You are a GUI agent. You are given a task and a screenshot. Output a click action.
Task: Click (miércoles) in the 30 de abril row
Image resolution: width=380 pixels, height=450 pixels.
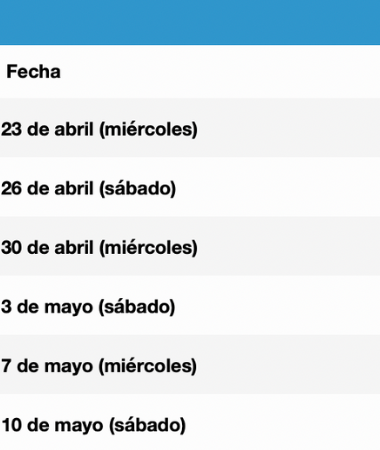point(148,248)
